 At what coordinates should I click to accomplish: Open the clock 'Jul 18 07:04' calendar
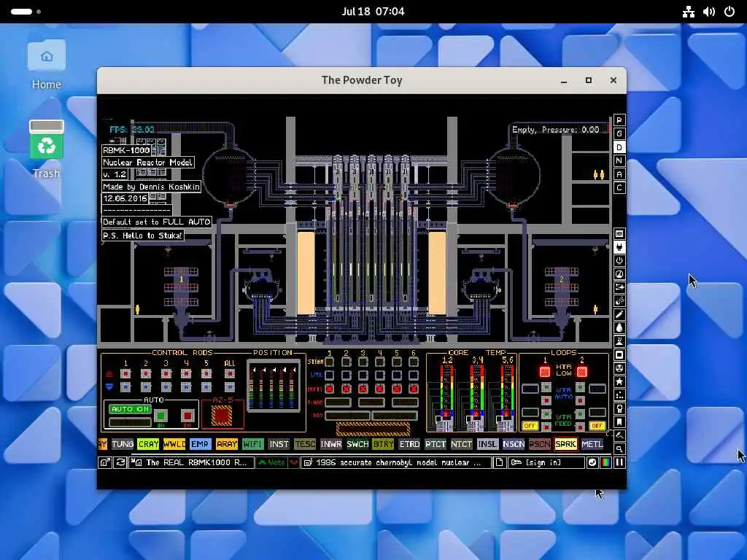(x=373, y=12)
